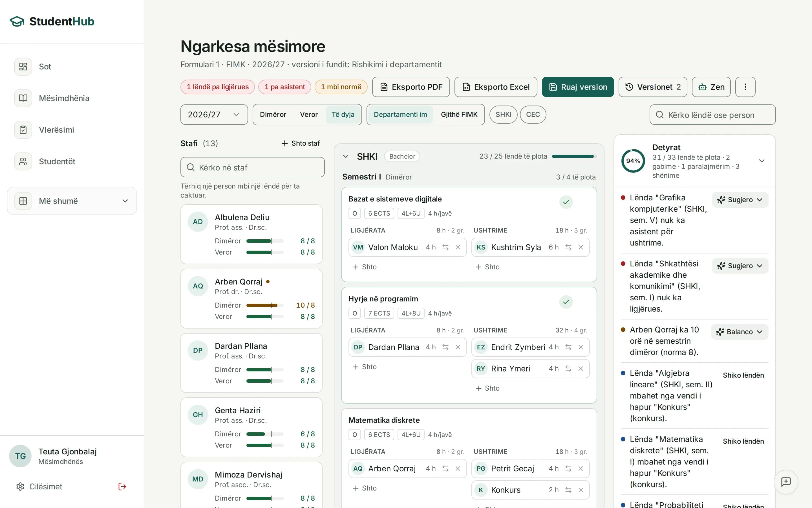
Task: Expand the Më shumë sidebar menu
Action: click(72, 201)
